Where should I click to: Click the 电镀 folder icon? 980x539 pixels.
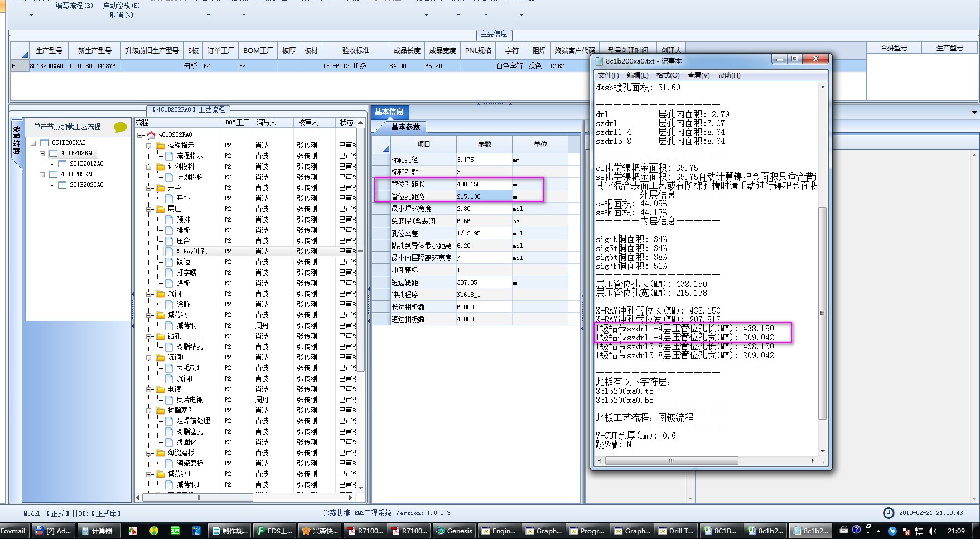pyautogui.click(x=161, y=389)
